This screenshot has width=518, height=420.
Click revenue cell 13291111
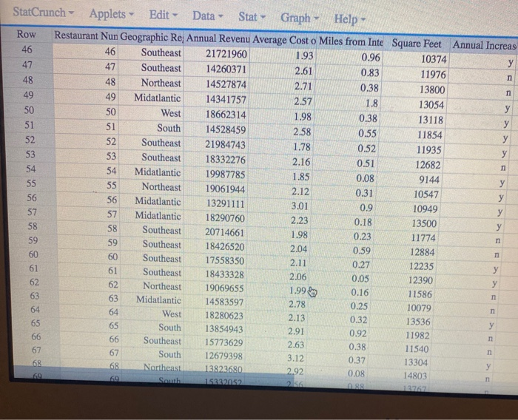pos(226,204)
